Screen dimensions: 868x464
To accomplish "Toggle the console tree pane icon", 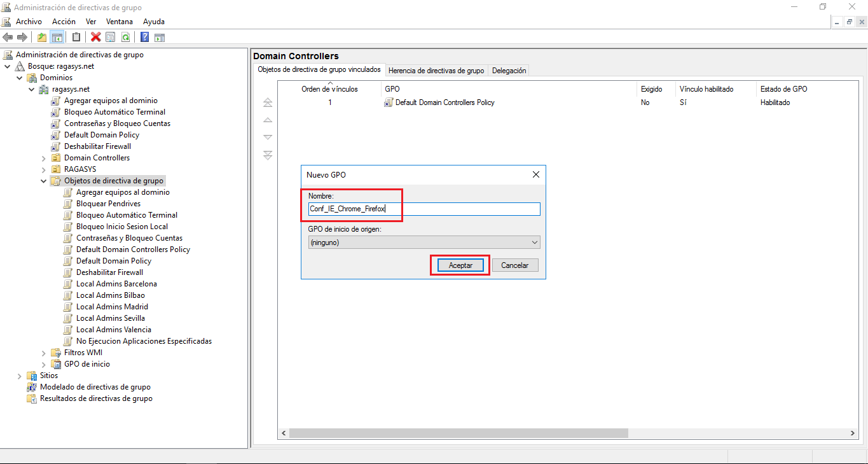I will tap(57, 36).
